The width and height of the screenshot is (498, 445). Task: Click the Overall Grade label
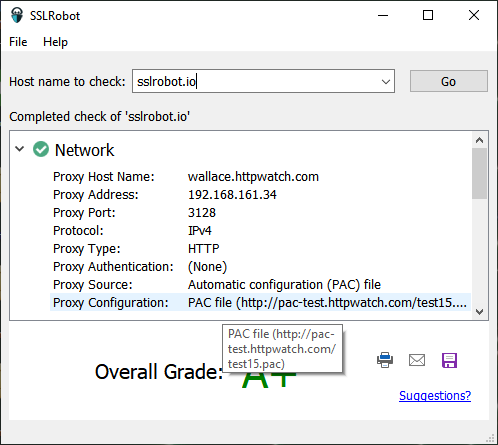[x=159, y=372]
